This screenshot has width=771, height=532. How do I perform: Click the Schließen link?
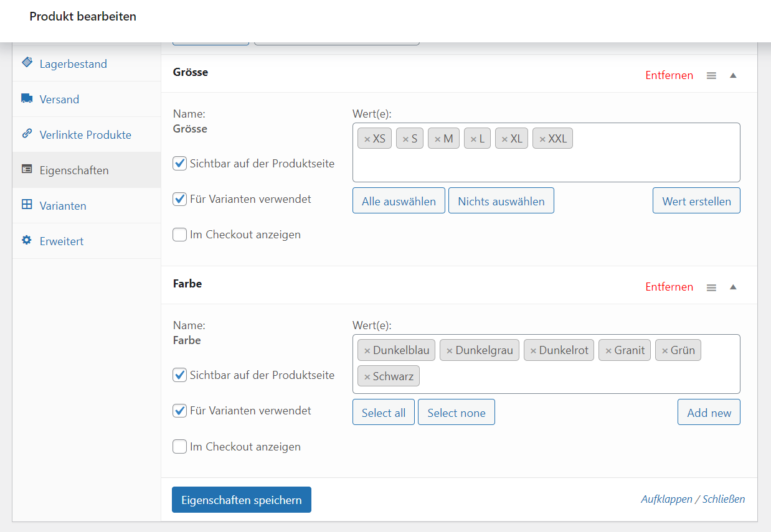(724, 499)
